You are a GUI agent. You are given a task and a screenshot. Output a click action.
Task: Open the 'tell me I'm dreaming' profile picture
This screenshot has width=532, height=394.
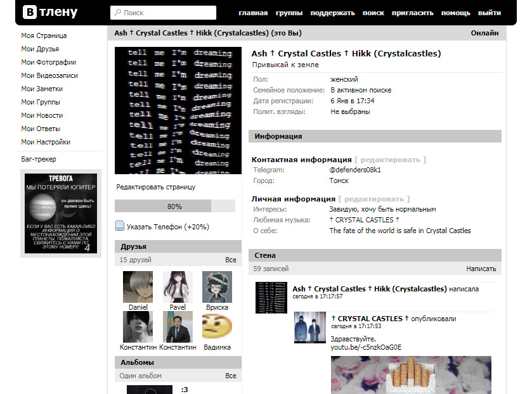pyautogui.click(x=178, y=111)
